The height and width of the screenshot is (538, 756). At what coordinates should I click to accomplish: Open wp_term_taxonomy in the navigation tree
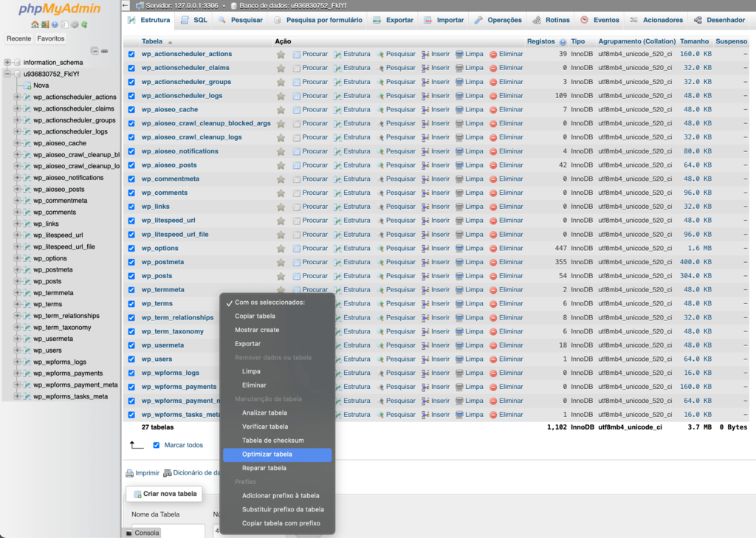62,328
